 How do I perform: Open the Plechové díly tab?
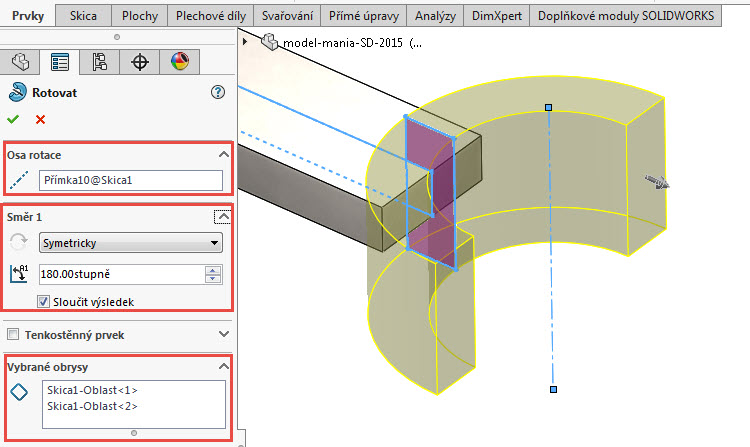point(210,16)
